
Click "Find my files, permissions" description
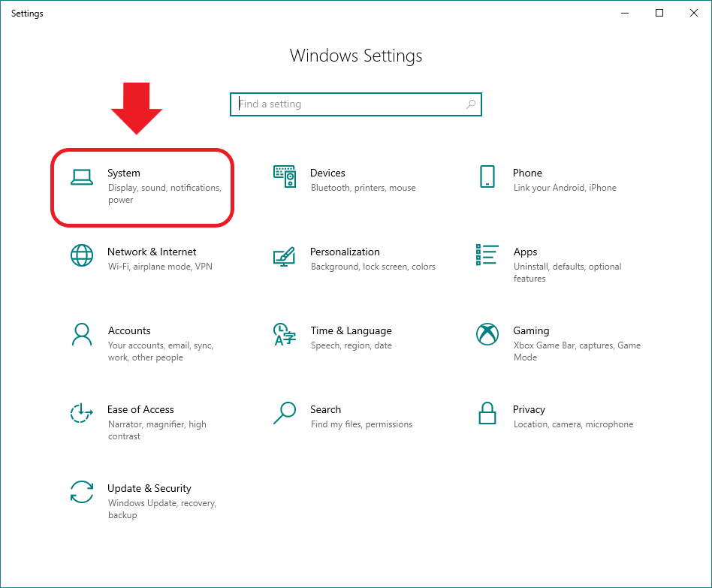[x=361, y=424]
